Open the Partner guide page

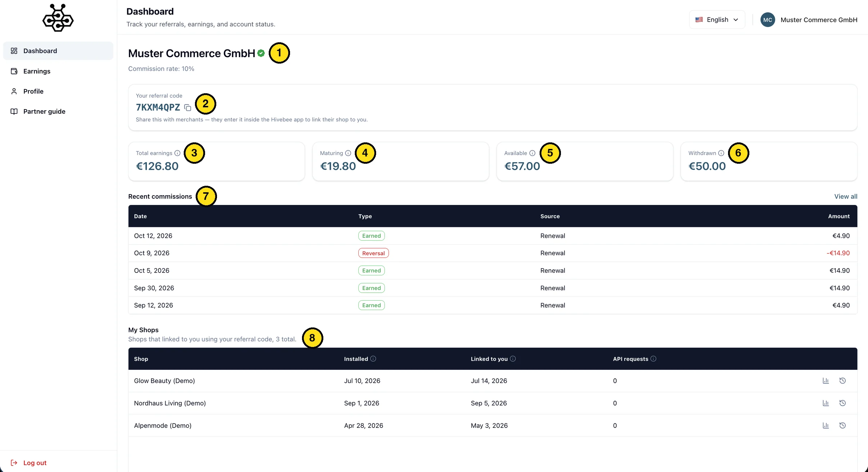pyautogui.click(x=58, y=111)
